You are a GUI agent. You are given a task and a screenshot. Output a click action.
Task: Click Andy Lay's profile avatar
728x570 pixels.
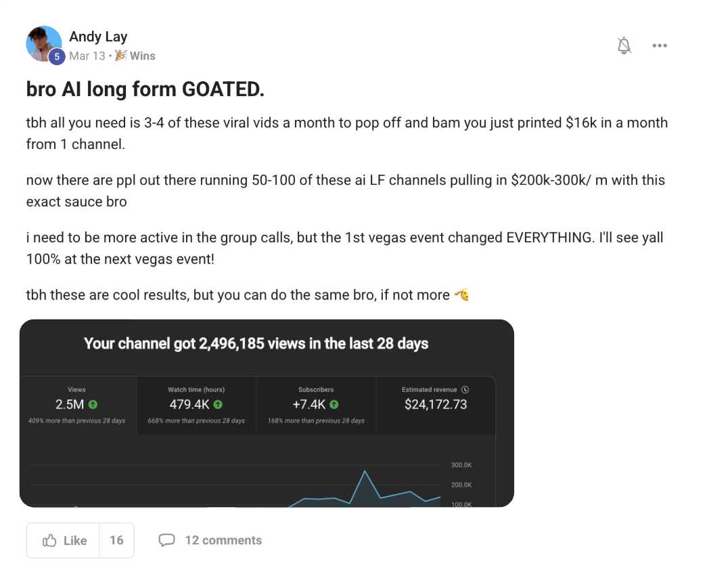(x=44, y=44)
